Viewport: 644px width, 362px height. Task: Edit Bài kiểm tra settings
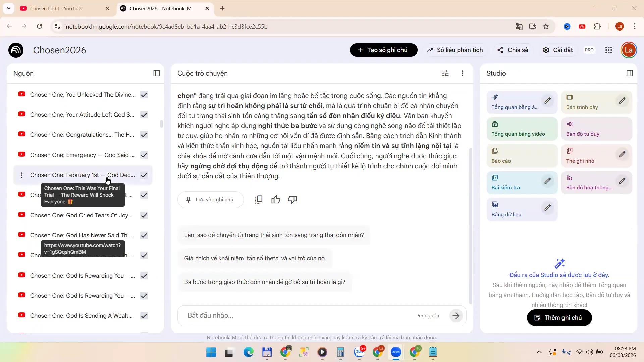[547, 181]
